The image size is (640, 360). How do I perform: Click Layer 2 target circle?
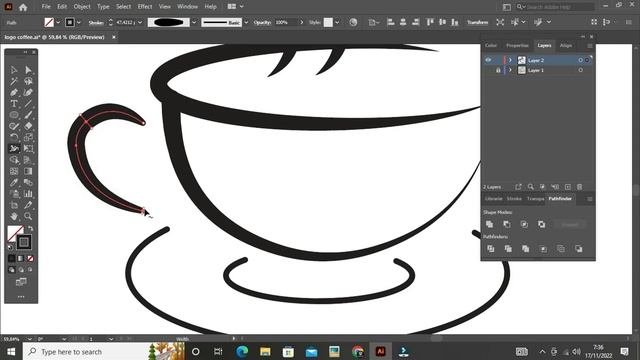(x=580, y=60)
